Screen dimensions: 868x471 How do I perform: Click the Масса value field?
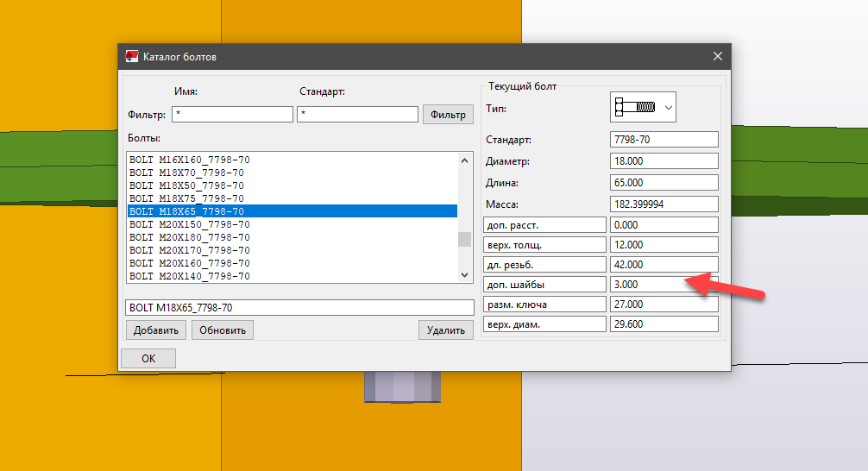[664, 204]
